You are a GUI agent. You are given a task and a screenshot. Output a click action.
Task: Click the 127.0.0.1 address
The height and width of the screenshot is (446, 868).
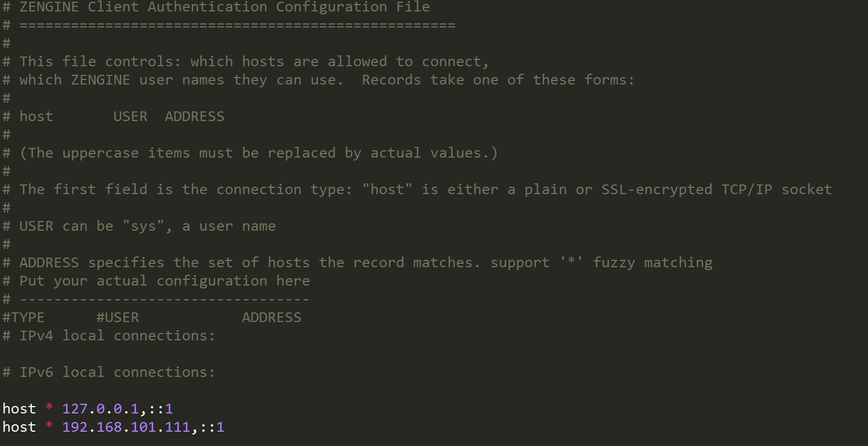tap(100, 409)
